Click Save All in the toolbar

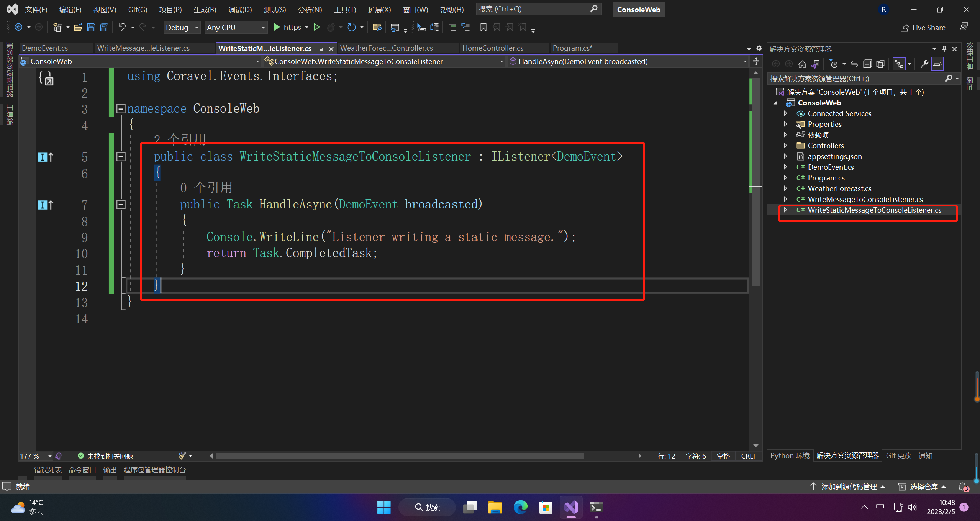click(x=104, y=27)
